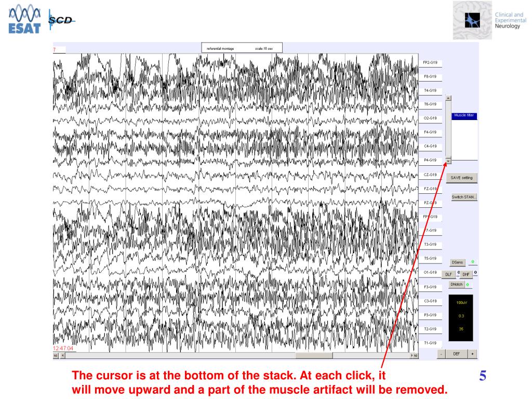Click the up arrow of the muscle filter scrollbar

448,98
